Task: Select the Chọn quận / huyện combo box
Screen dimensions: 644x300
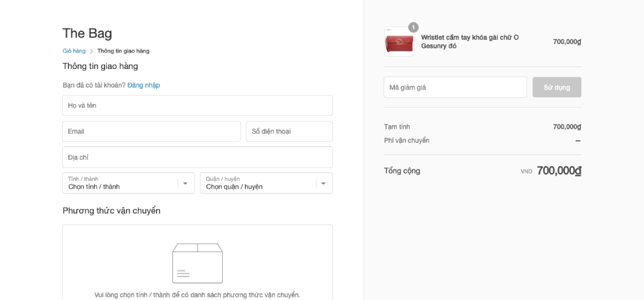Action: [266, 183]
